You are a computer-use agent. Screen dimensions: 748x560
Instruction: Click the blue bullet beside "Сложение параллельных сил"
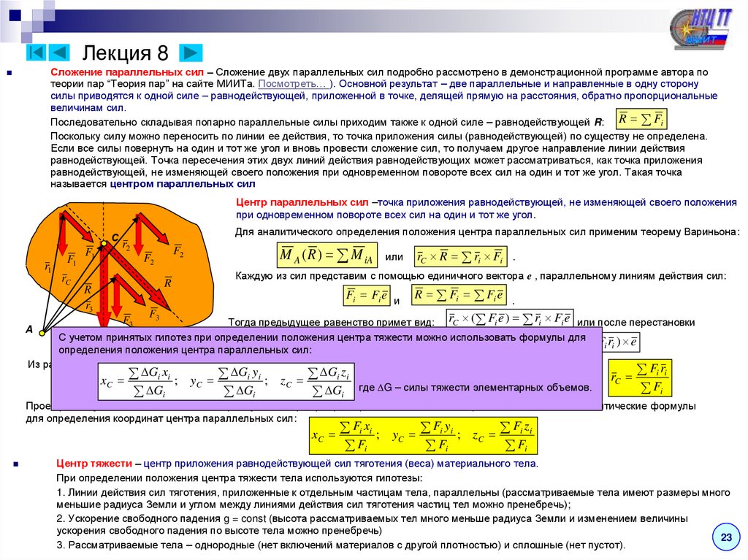[9, 73]
